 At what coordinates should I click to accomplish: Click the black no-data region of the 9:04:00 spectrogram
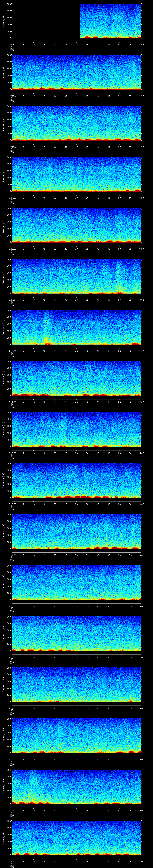click(x=46, y=21)
